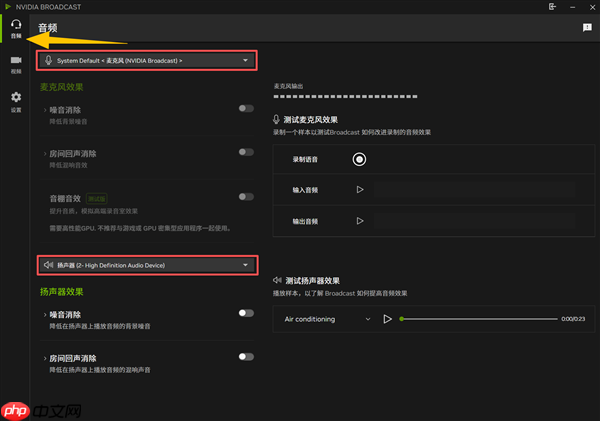Play the 输出音频 output audio

click(x=359, y=221)
